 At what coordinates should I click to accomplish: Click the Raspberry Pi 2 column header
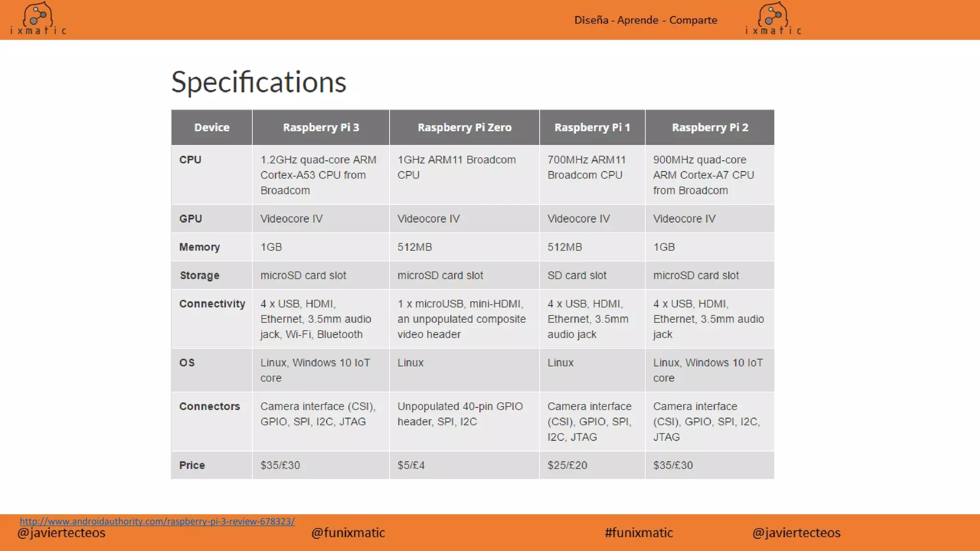[x=710, y=128]
